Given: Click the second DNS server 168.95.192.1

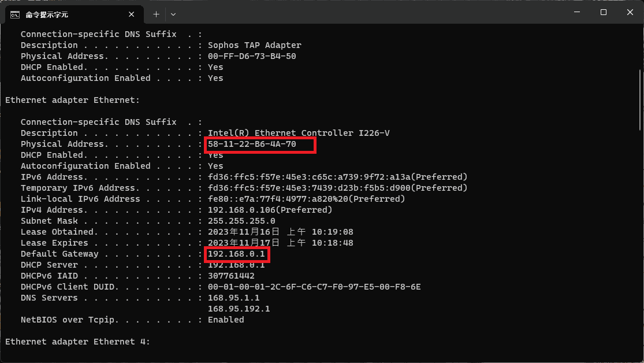Looking at the screenshot, I should point(239,309).
